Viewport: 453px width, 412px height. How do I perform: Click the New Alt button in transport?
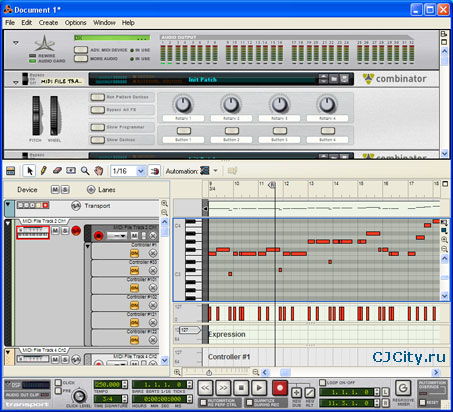pyautogui.click(x=310, y=393)
